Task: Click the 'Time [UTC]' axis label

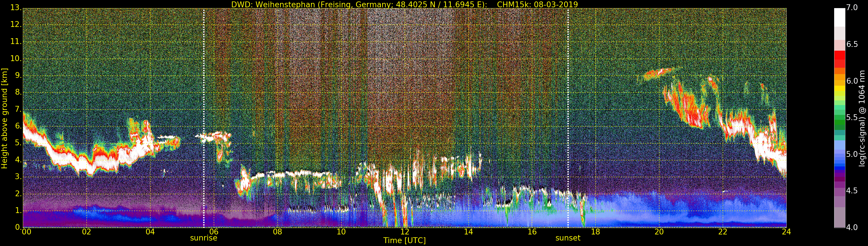Action: (404, 241)
